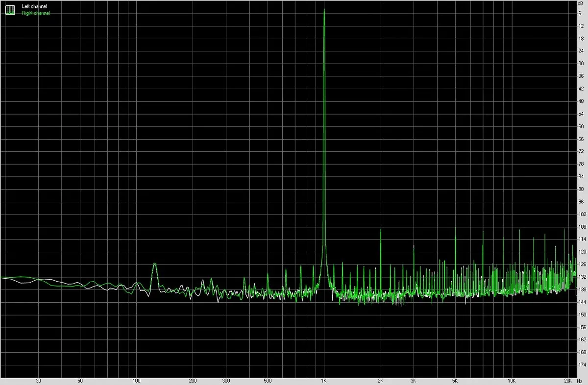The height and width of the screenshot is (385, 588).
Task: Click the "-174" dB axis value
Action: point(582,365)
